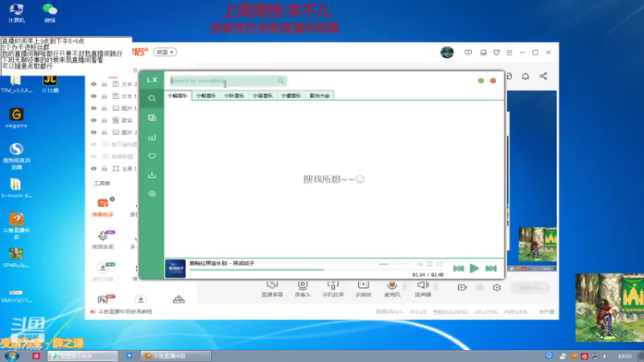This screenshot has height=362, width=644.
Task: Open 斗鱼直播伴侣使用教程 link
Action: [x=125, y=311]
